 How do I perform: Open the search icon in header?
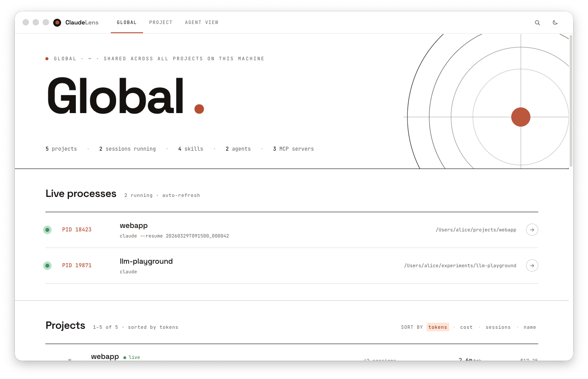click(537, 23)
